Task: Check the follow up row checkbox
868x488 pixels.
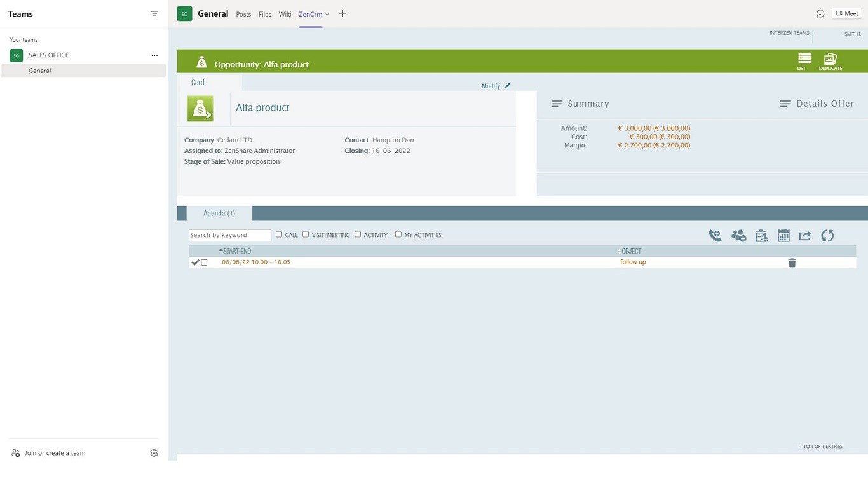Action: 204,262
